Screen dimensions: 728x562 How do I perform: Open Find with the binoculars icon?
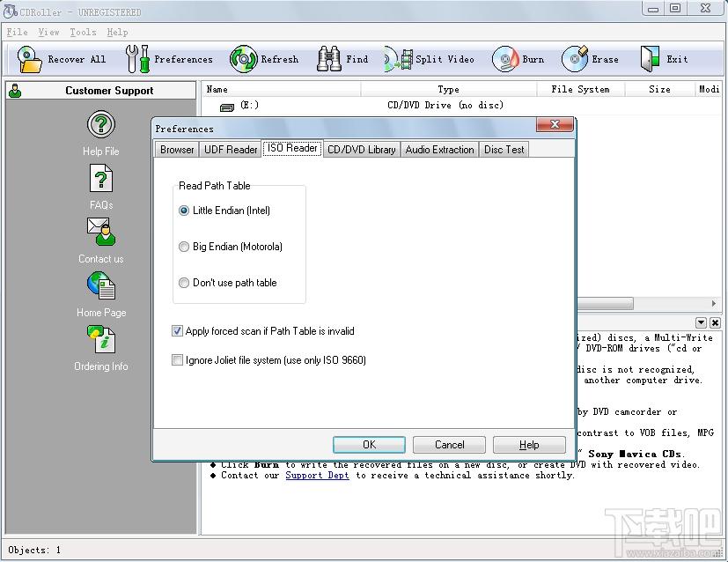(328, 59)
